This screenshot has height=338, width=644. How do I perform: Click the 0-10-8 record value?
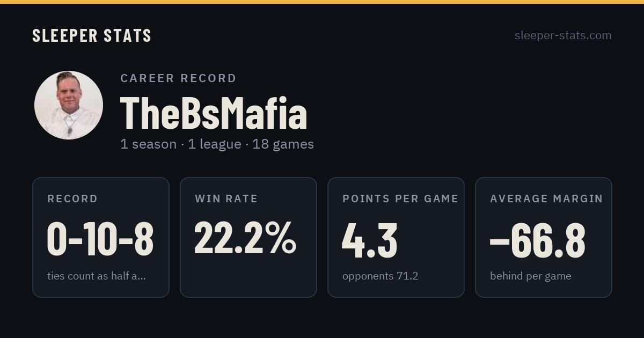point(100,239)
